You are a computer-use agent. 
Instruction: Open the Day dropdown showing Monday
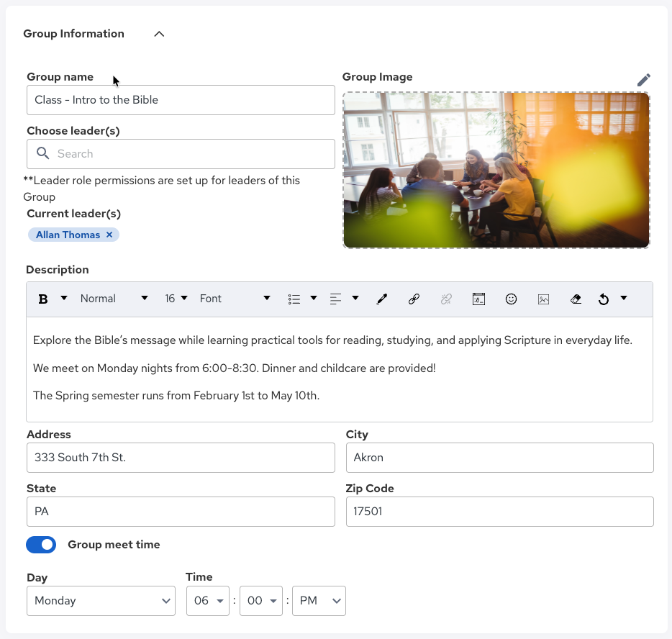tap(101, 601)
